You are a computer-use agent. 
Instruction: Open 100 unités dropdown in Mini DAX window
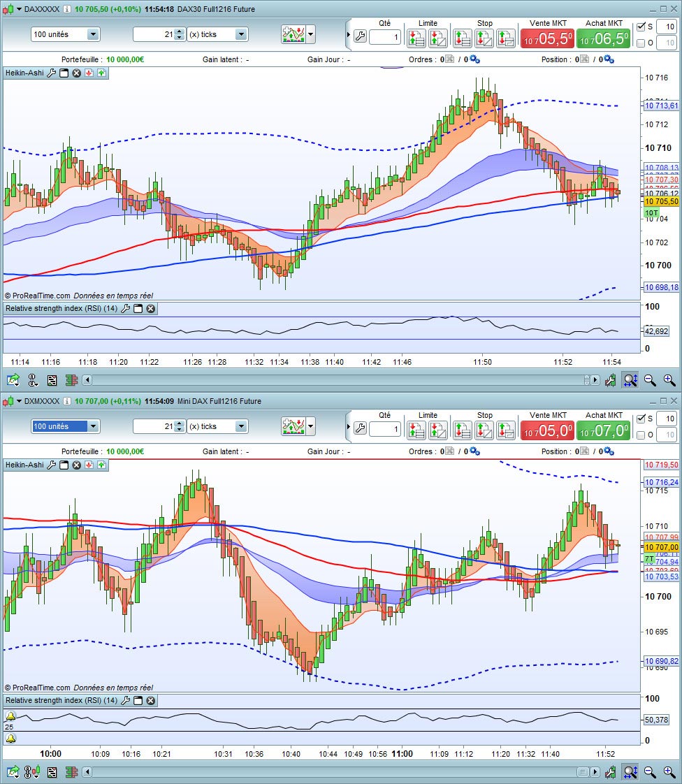[x=93, y=426]
